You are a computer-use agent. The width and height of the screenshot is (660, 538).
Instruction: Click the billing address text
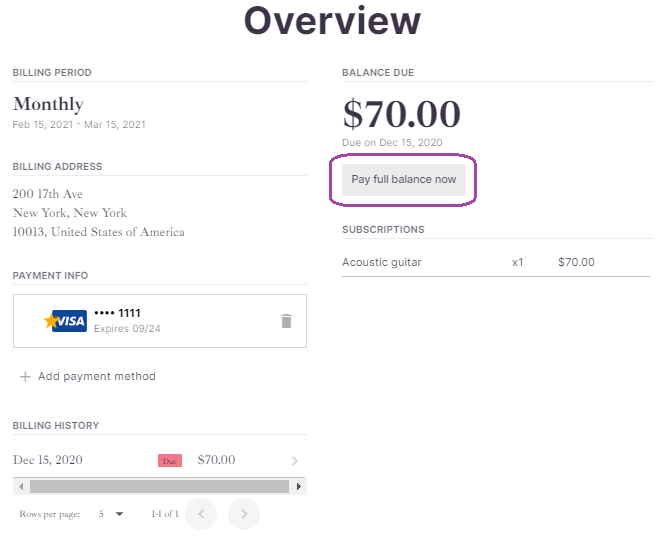pos(98,213)
